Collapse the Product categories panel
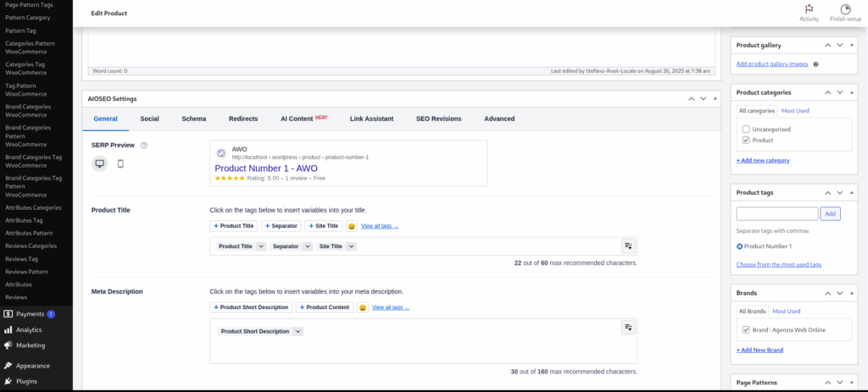868x392 pixels. 852,92
